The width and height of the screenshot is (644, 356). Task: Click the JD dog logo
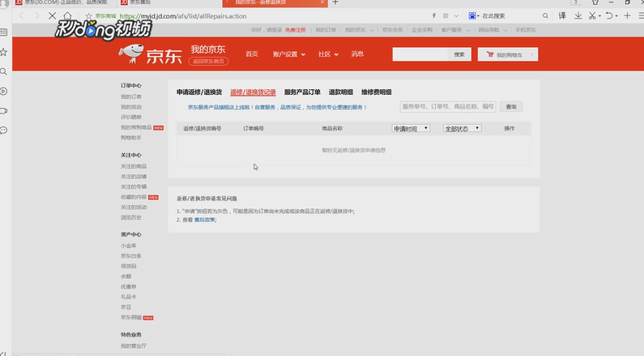click(x=131, y=54)
